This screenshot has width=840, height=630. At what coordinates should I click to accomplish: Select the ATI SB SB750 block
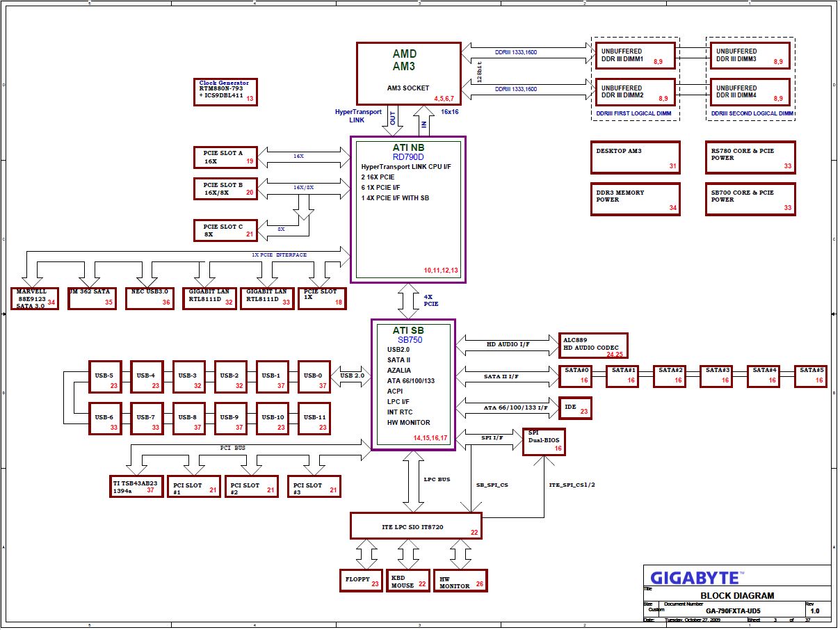tap(414, 385)
